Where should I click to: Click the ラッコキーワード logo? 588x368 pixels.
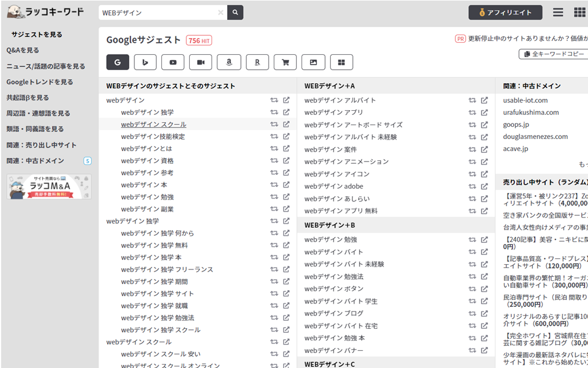(46, 12)
